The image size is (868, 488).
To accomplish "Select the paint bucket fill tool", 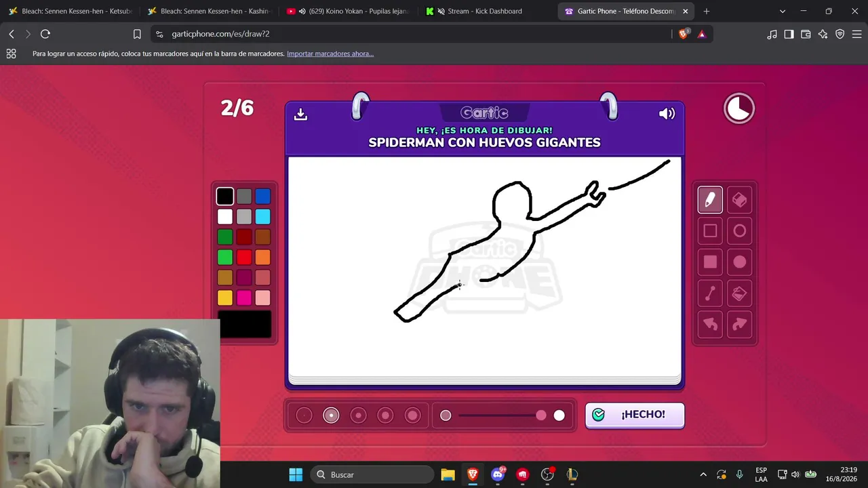I will (x=740, y=293).
